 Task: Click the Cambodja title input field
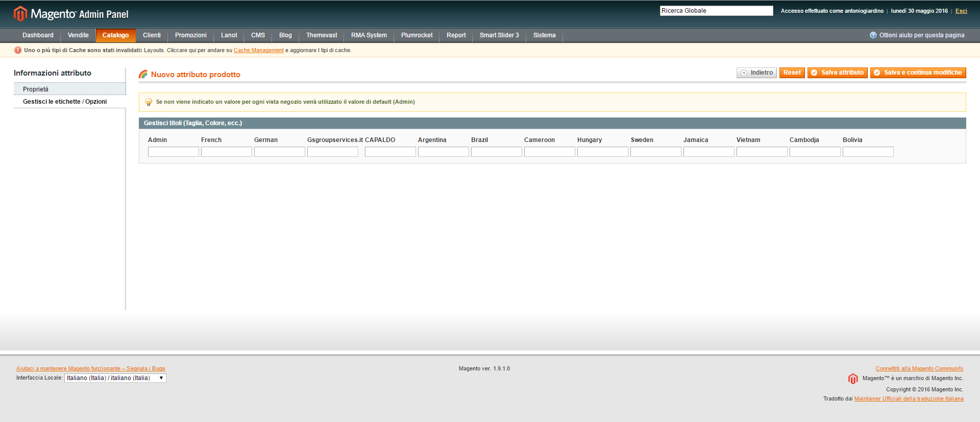(815, 152)
